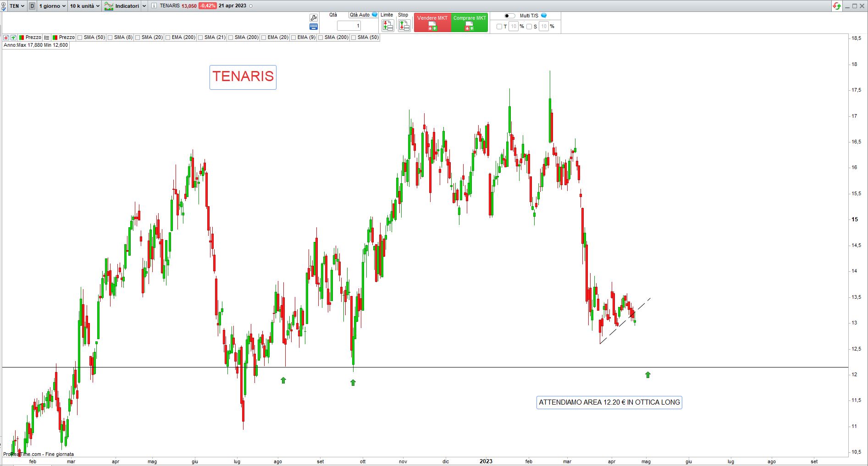The width and height of the screenshot is (868, 466).
Task: Click the quantity input field
Action: tap(349, 26)
